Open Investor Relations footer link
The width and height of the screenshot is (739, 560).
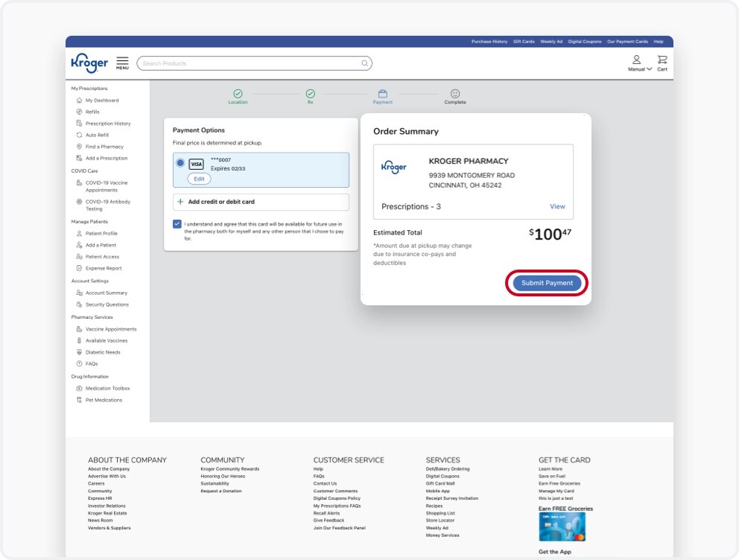tap(107, 506)
